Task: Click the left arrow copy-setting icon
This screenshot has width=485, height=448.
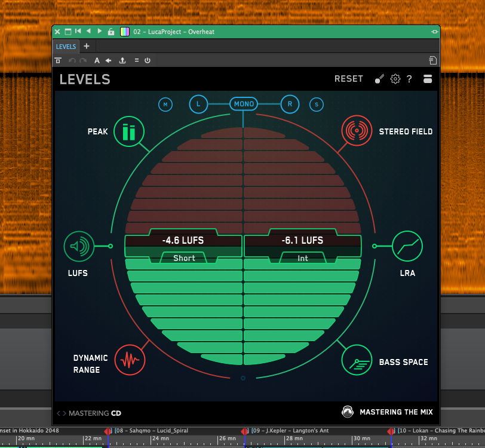Action: [108, 61]
